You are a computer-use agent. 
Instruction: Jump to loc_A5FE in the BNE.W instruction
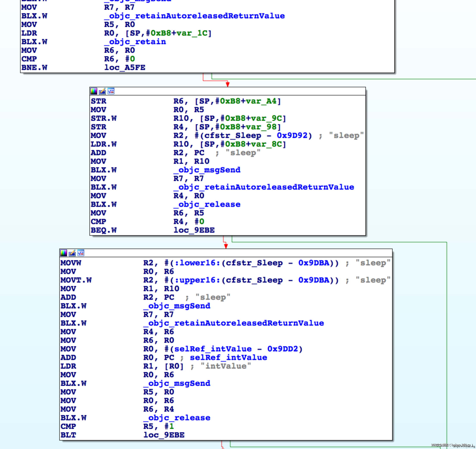pos(125,68)
